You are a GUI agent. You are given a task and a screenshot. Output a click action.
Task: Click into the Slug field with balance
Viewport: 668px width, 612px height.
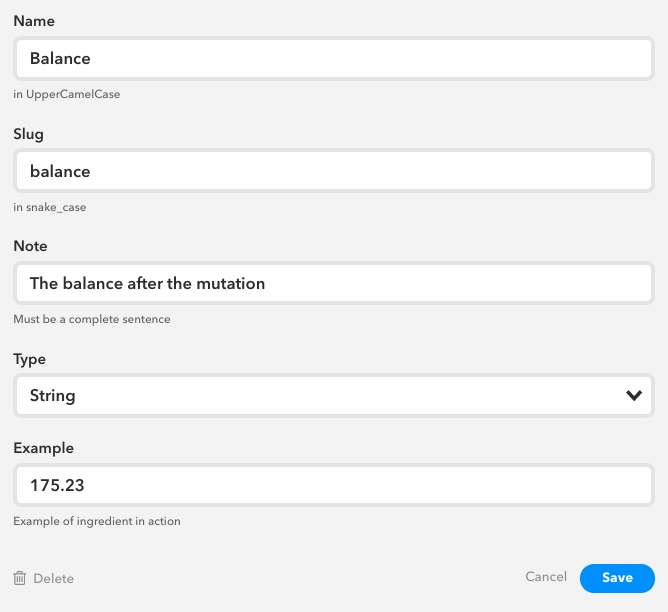334,171
